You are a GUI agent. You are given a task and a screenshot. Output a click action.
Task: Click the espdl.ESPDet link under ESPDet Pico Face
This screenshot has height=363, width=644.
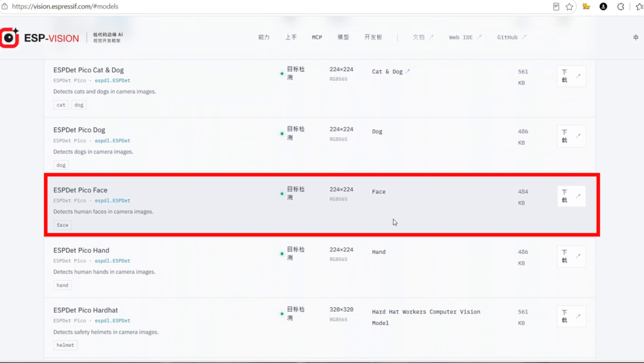tap(112, 201)
